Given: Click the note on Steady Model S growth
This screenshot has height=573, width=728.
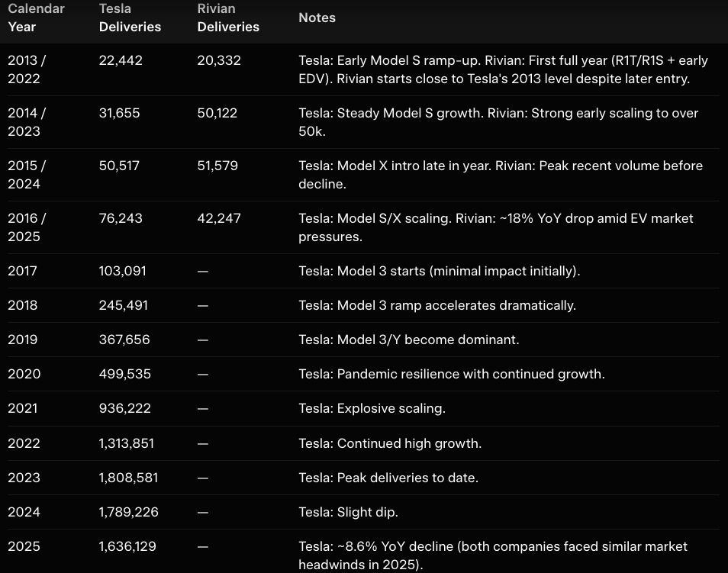Looking at the screenshot, I should (x=498, y=122).
